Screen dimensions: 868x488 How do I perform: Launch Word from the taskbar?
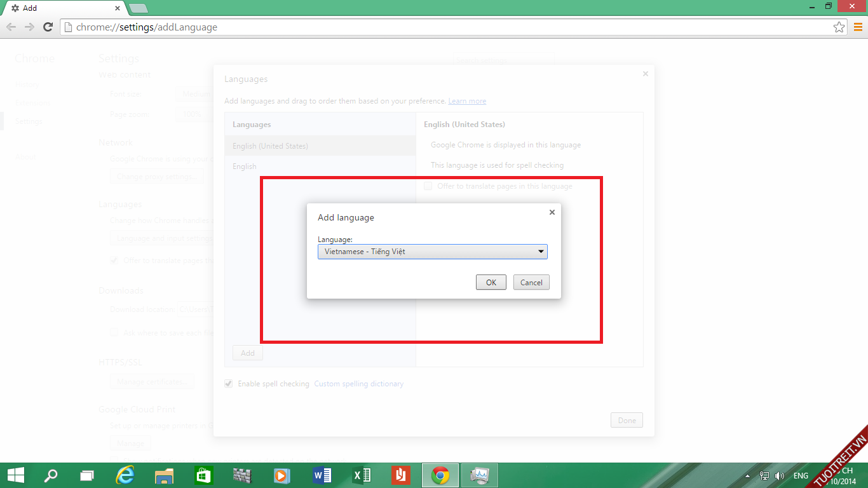tap(322, 475)
